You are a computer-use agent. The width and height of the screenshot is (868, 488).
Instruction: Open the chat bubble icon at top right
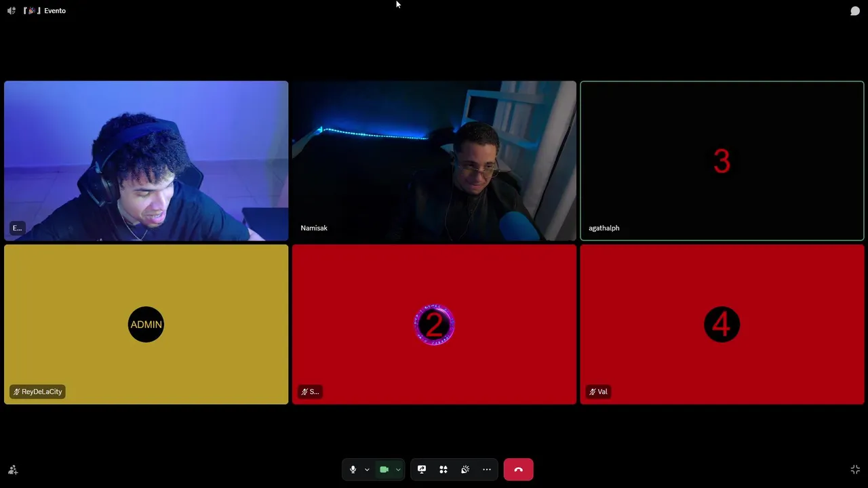tap(855, 11)
